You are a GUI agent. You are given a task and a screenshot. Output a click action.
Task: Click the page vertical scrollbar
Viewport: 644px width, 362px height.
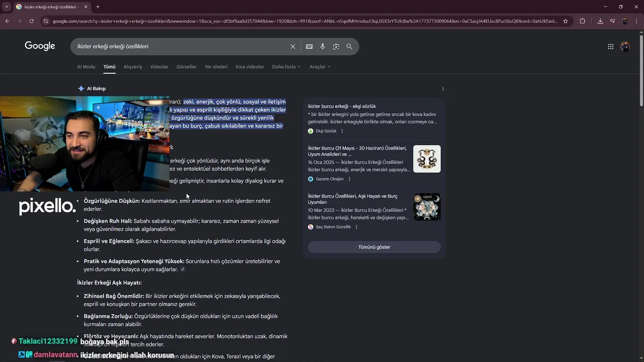coord(641,70)
